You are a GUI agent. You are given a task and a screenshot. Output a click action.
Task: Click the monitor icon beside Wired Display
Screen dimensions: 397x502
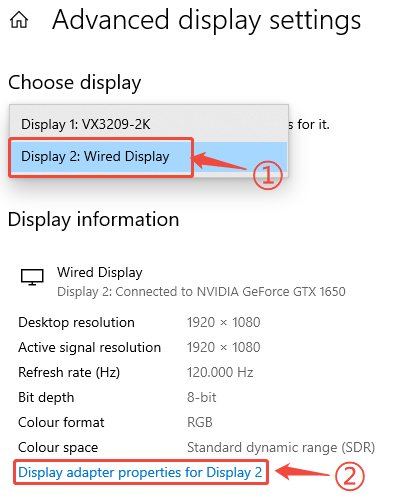tap(32, 277)
